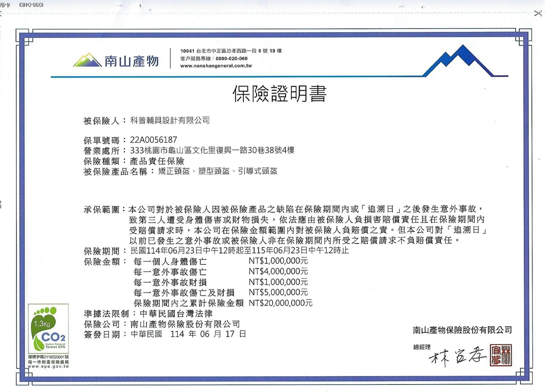545x392 pixels.
Task: Open www.nanshangeneral.com.tw website address
Action: pyautogui.click(x=216, y=66)
